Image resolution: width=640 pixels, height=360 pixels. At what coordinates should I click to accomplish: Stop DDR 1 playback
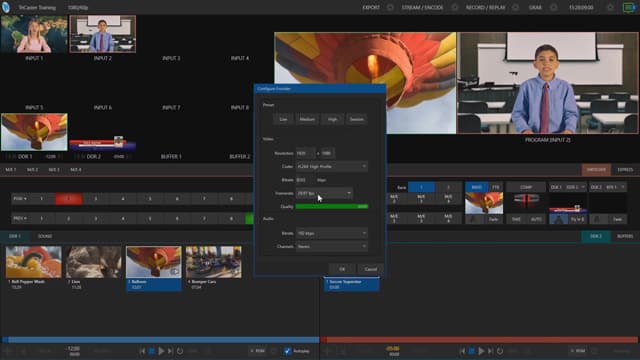point(152,351)
